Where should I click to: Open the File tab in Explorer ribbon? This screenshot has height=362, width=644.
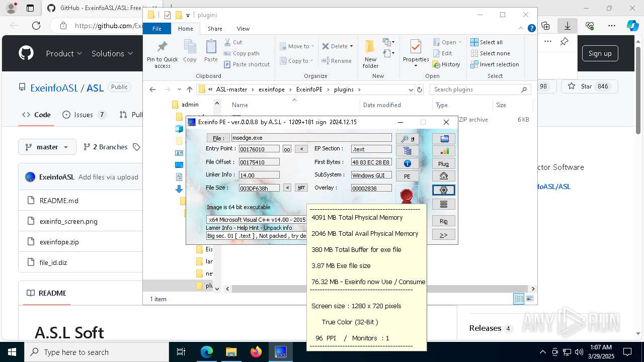click(x=157, y=29)
